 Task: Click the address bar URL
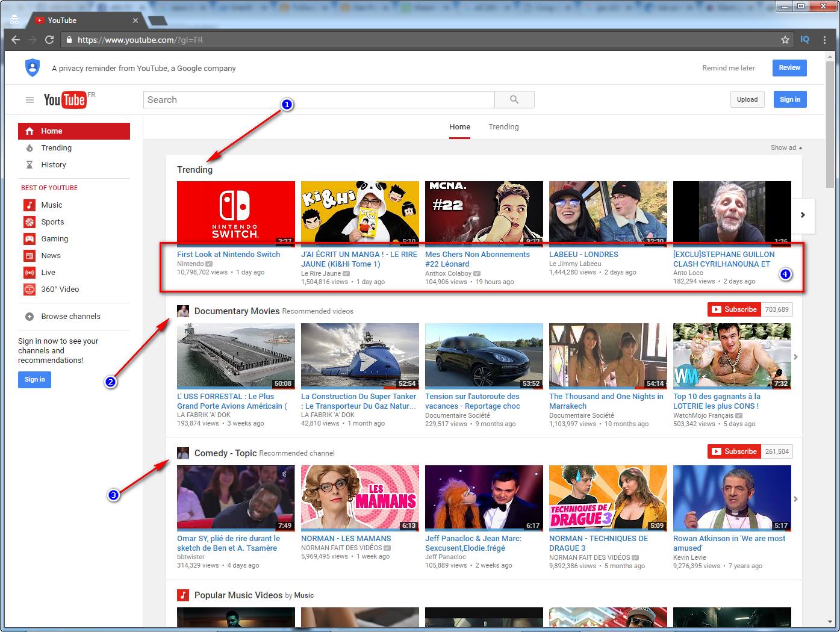click(140, 40)
